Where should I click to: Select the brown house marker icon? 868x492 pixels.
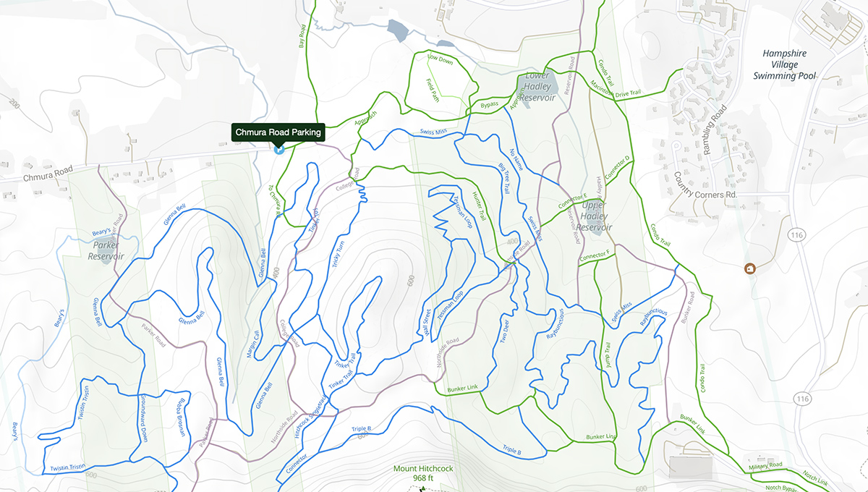751,269
